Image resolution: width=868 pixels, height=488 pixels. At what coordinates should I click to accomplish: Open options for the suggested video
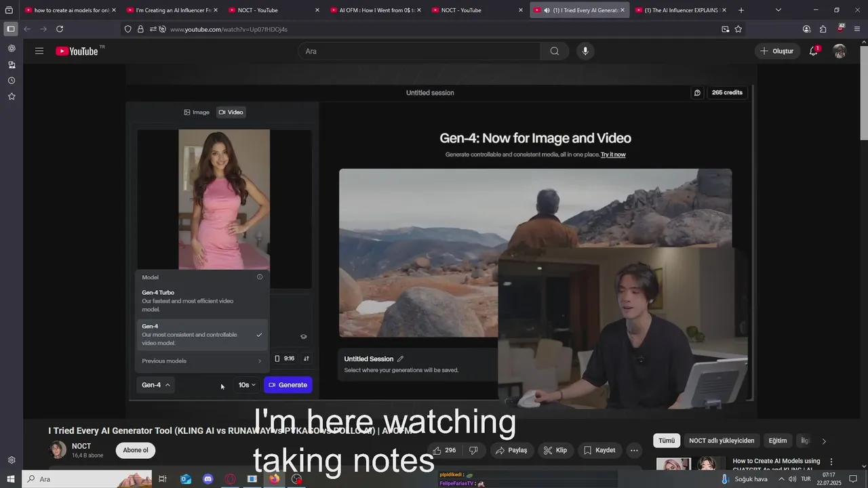point(831,462)
